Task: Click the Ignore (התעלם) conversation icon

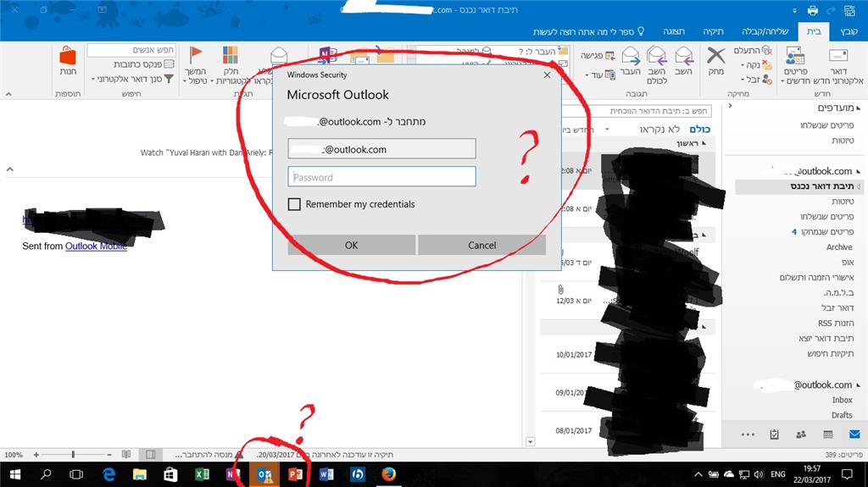Action: 766,50
